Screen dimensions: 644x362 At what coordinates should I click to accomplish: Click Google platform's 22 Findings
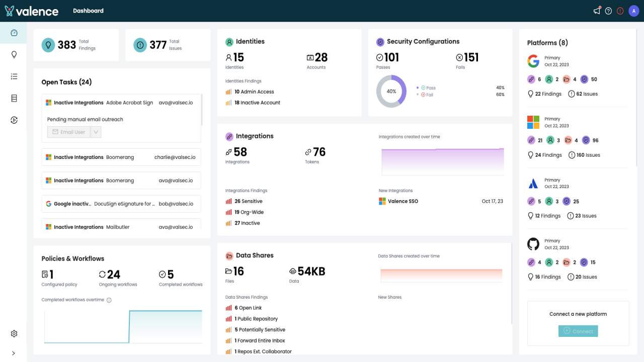pos(544,94)
